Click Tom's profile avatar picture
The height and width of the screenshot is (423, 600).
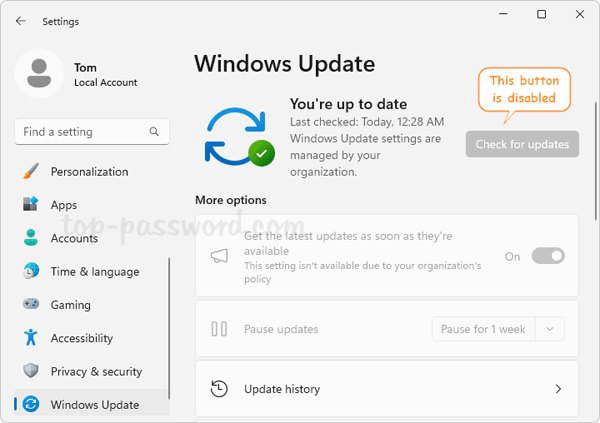tap(39, 73)
